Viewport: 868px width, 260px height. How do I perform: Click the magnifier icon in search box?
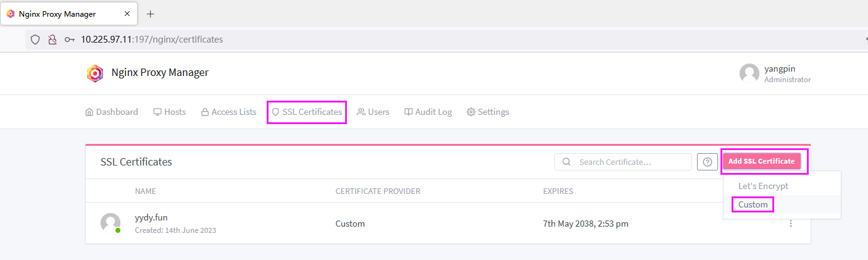tap(566, 162)
